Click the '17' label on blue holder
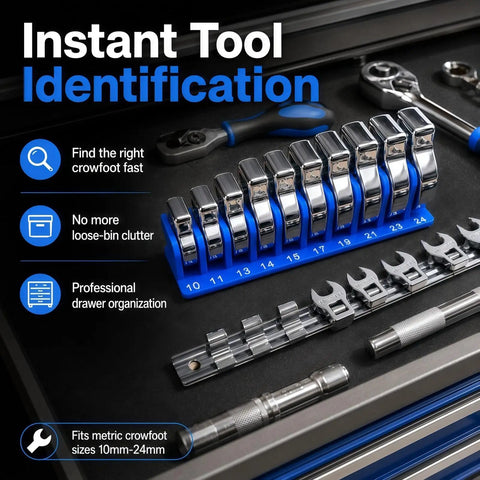This screenshot has width=480, height=480. pos(318,250)
